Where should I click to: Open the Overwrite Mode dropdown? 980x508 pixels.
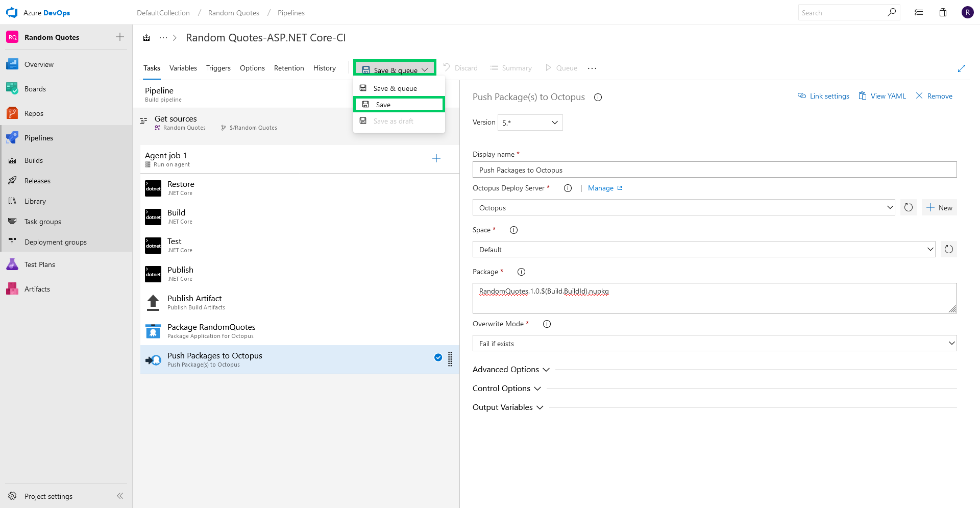tap(715, 343)
